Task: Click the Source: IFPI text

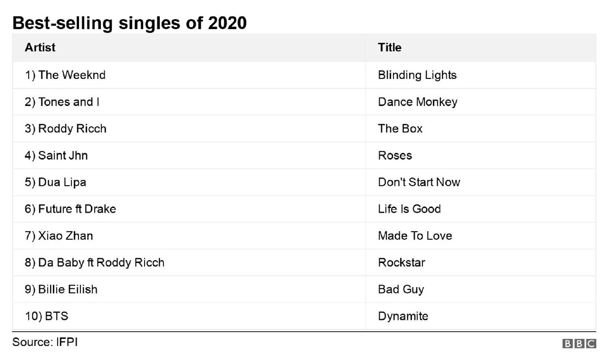Action: click(x=45, y=342)
